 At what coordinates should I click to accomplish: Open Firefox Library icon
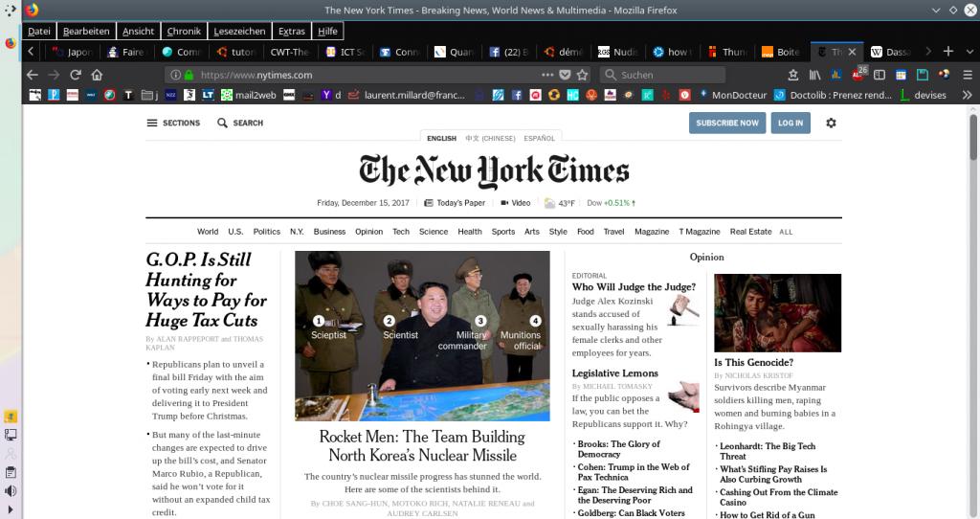(x=815, y=75)
